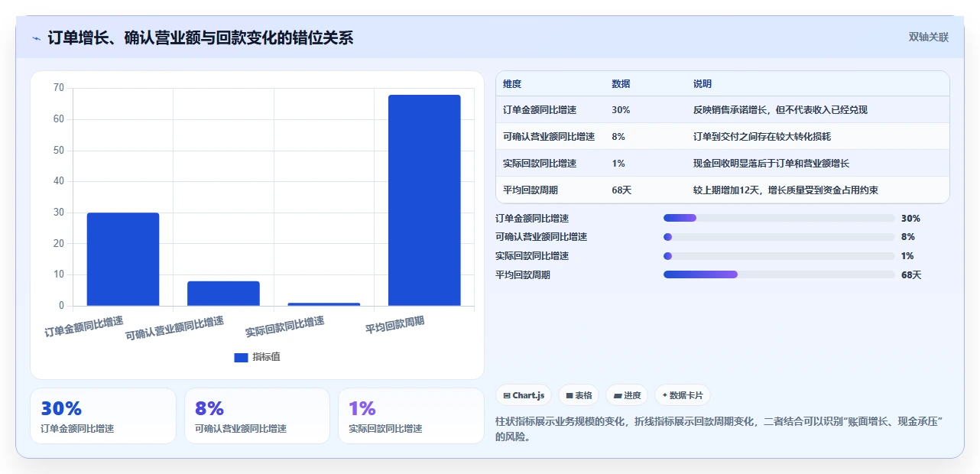The width and height of the screenshot is (980, 474).
Task: Click 现金回收明显落后于订单和营业额增长 cell
Action: 771,164
